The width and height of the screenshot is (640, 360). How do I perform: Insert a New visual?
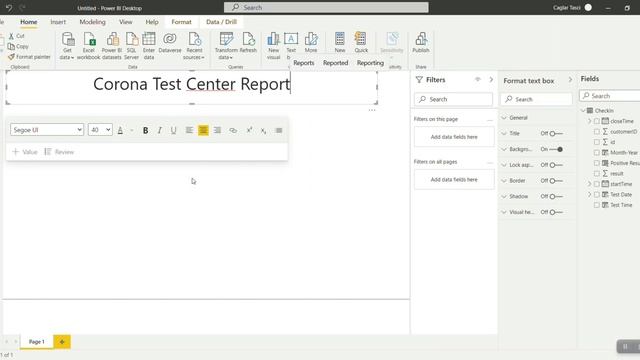point(273,46)
